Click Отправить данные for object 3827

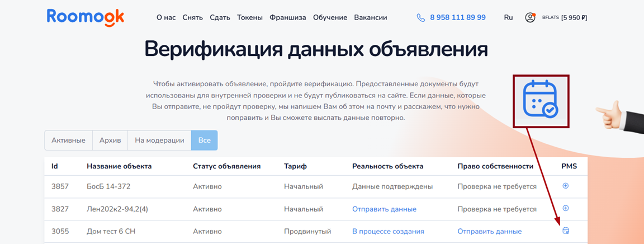(384, 209)
